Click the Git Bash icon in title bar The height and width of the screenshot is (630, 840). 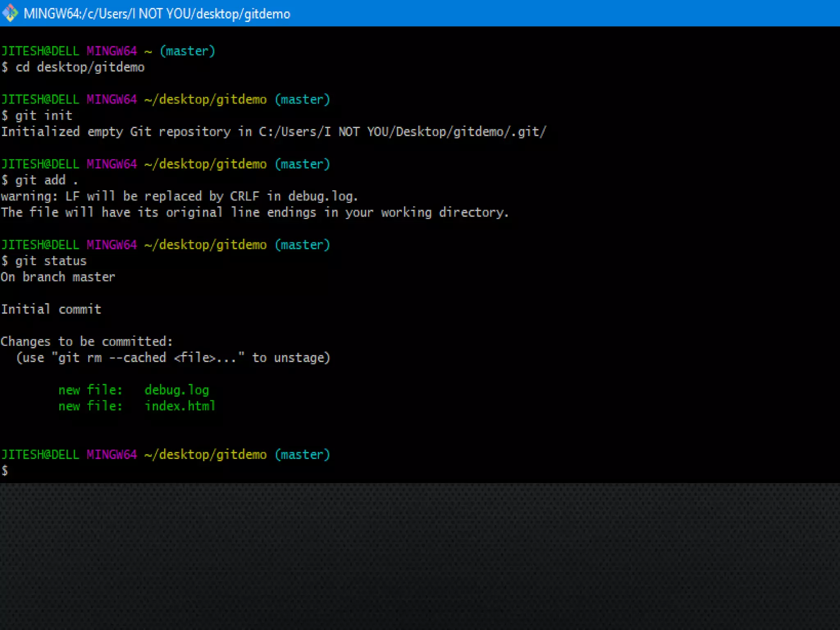click(10, 13)
